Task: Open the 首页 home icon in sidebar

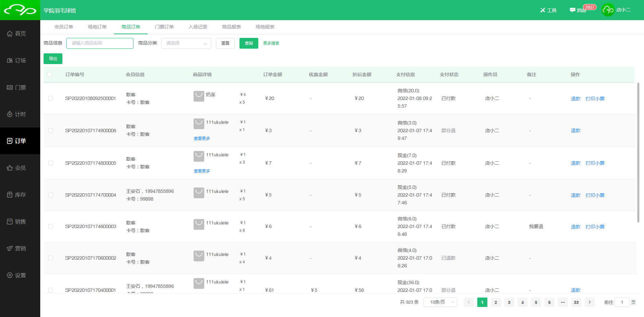Action: (10, 34)
